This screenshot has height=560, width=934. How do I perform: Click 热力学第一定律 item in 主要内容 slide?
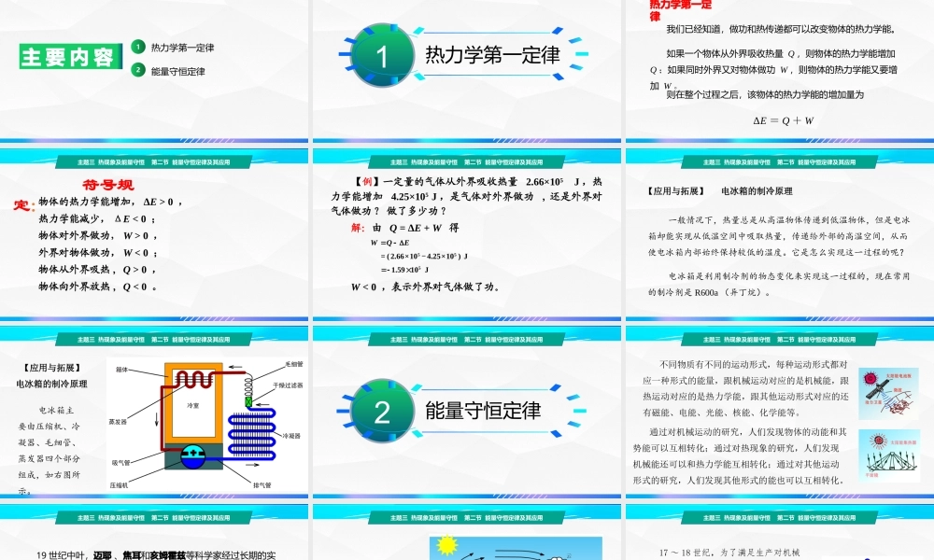[x=182, y=48]
